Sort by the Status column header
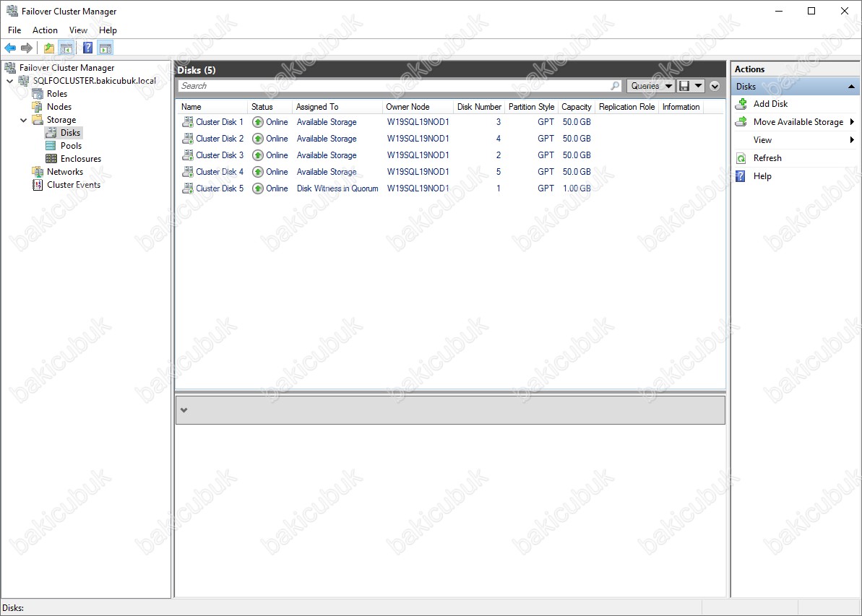Screen dimensions: 862x616 coord(270,107)
